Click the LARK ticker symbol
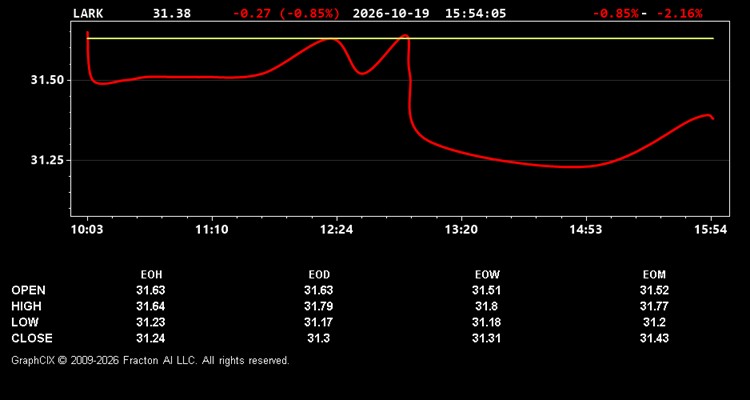 [88, 13]
